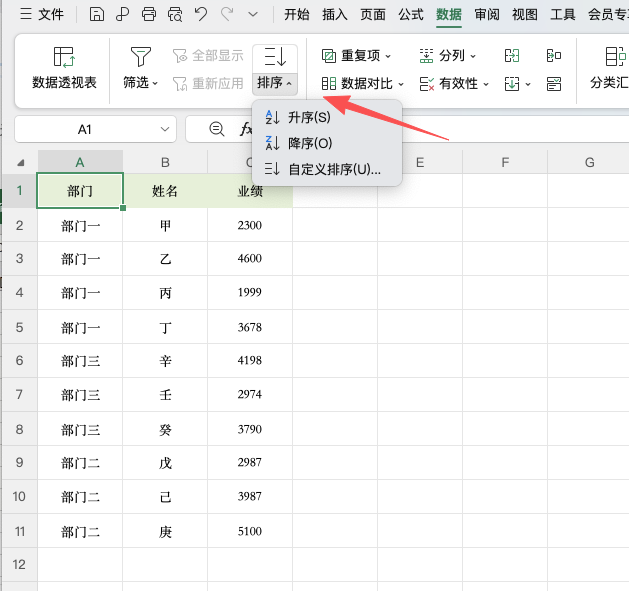The image size is (629, 591).
Task: Select the 数据 ribbon tab
Action: (449, 14)
